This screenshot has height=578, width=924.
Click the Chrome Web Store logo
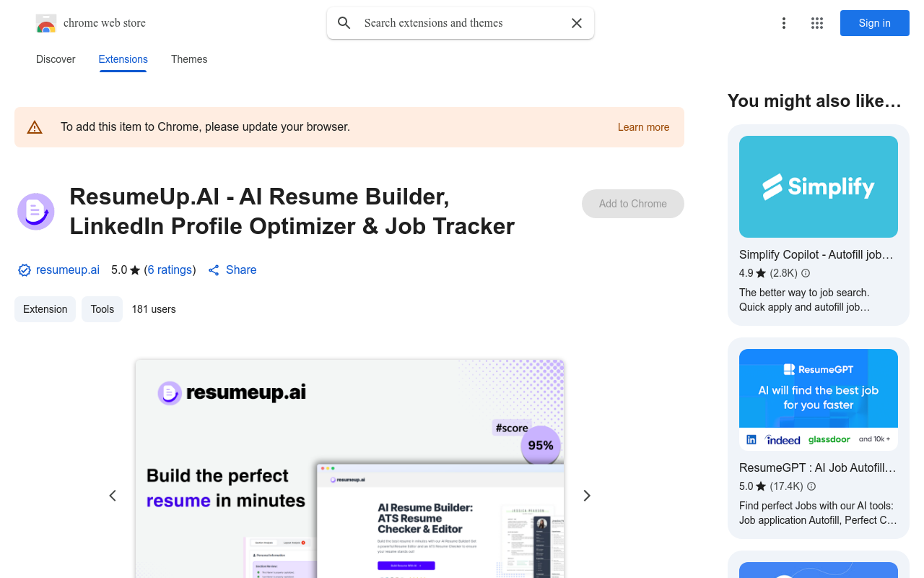tap(46, 23)
